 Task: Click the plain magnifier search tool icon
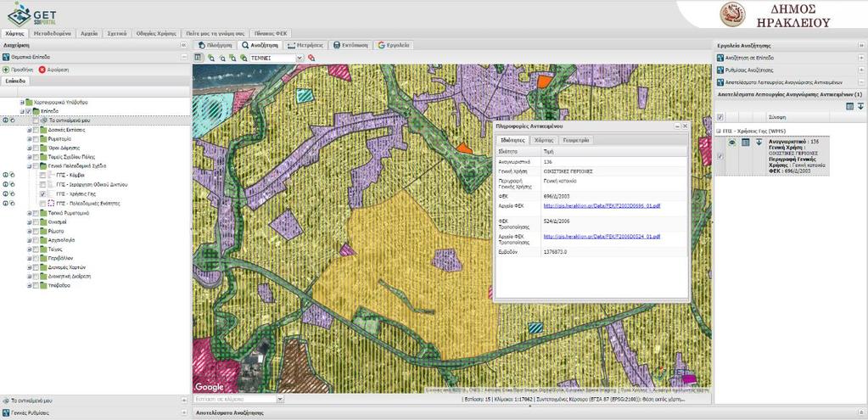click(222, 58)
